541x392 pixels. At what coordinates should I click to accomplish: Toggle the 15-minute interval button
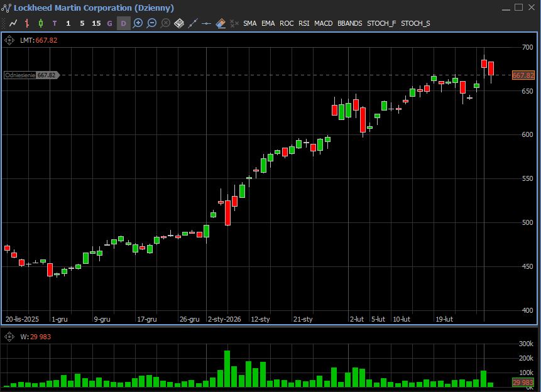96,23
